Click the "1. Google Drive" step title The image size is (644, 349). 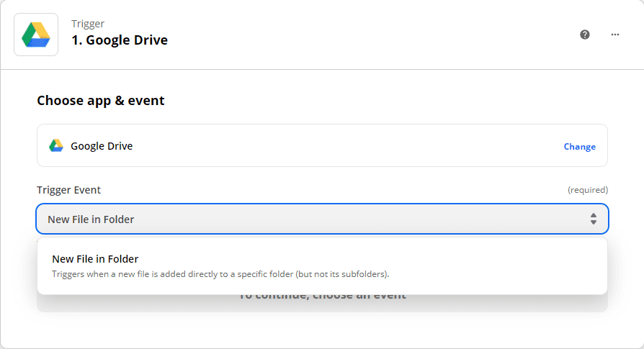(x=120, y=40)
